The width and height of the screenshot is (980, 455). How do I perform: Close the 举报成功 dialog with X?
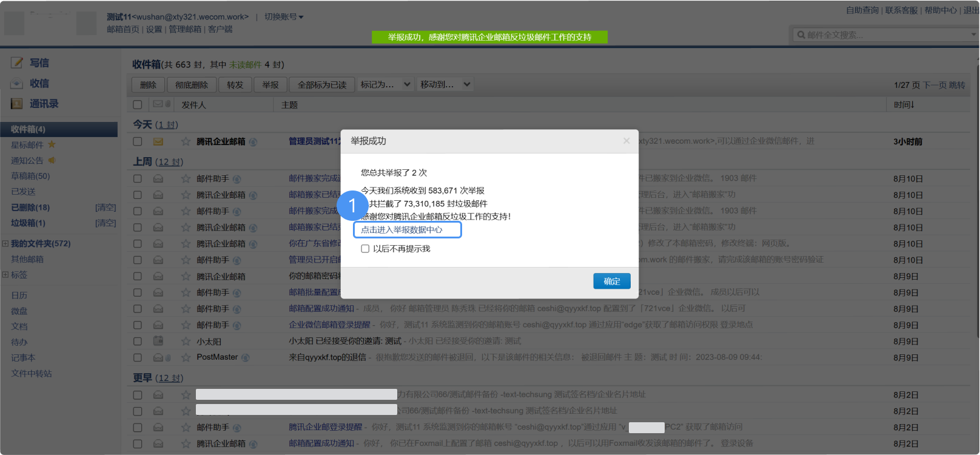[626, 141]
